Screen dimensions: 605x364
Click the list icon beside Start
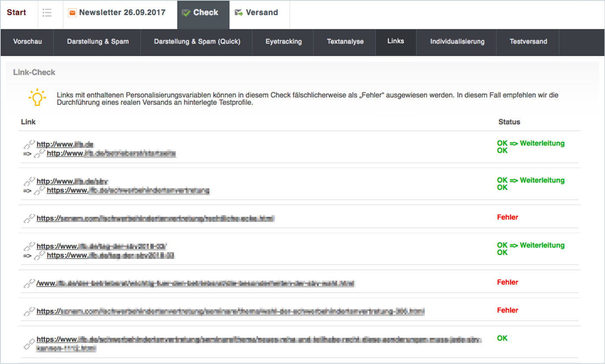point(47,13)
